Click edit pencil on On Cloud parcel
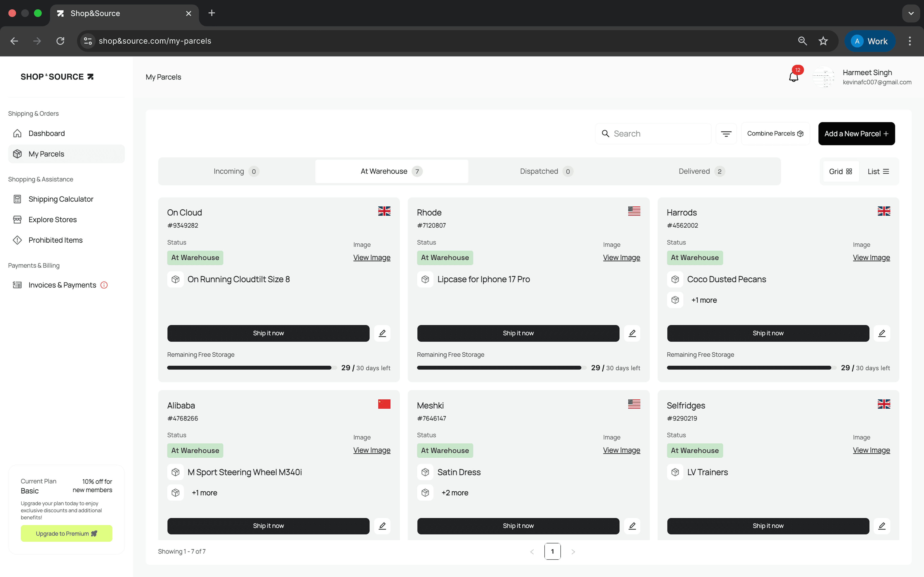This screenshot has height=577, width=924. point(382,333)
